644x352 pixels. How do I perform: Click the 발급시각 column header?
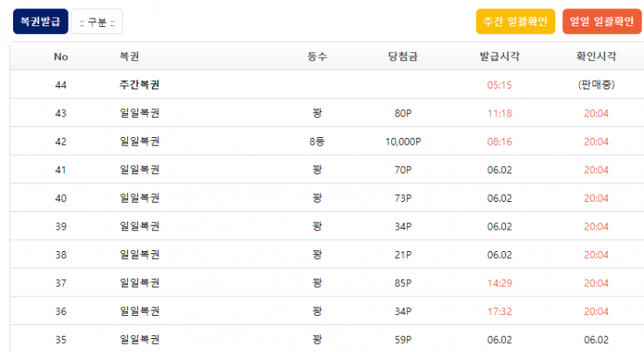point(500,56)
